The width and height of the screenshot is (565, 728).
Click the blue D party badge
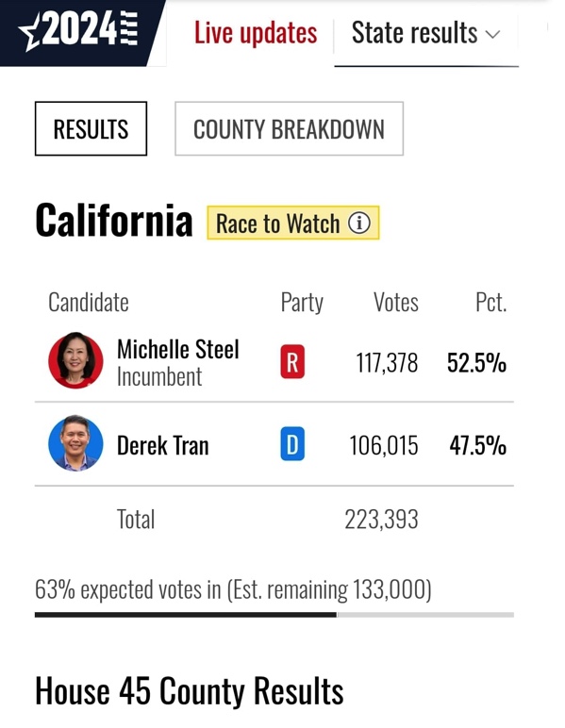click(x=292, y=444)
